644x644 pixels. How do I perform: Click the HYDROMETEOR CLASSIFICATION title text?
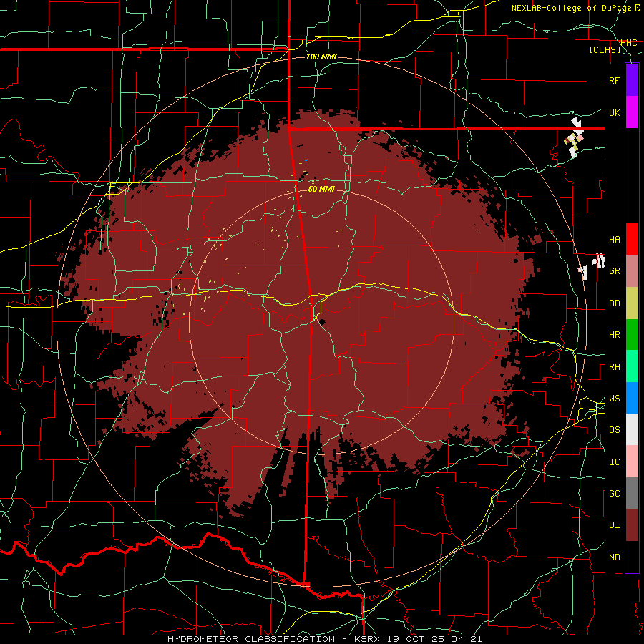tap(251, 639)
